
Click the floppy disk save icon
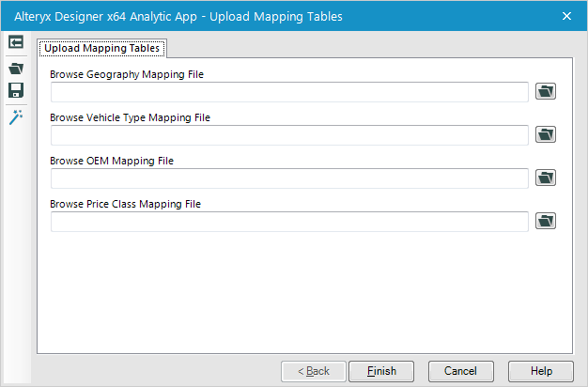(15, 90)
